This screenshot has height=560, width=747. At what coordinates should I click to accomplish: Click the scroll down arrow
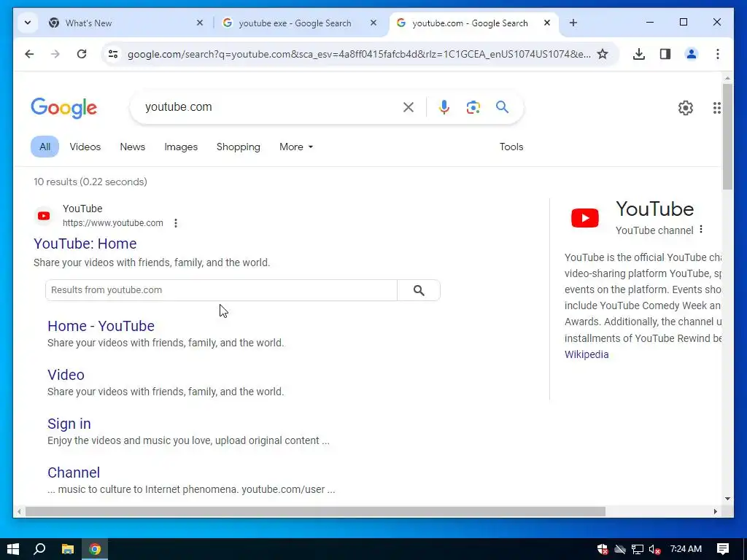(x=727, y=499)
